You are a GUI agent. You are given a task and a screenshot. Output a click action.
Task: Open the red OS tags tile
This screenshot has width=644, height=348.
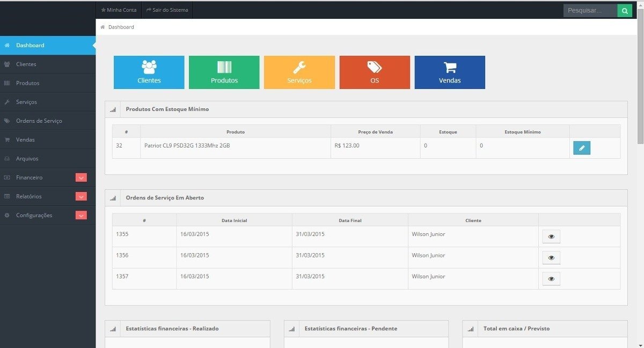(x=375, y=72)
